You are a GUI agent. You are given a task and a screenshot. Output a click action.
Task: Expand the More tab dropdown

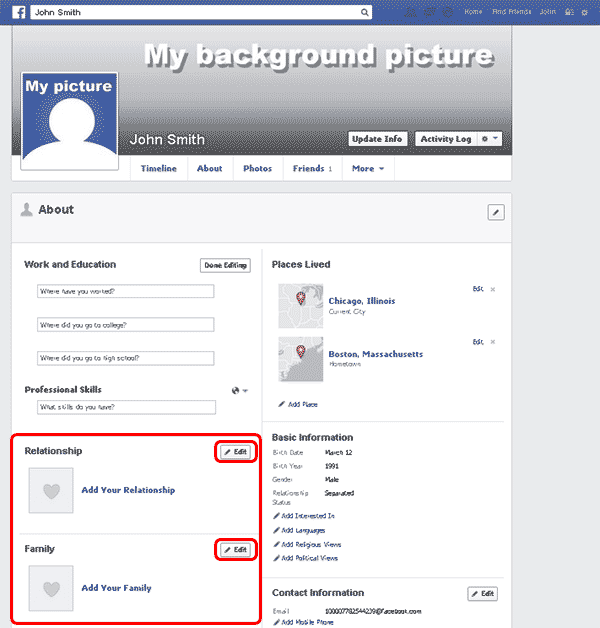point(368,169)
